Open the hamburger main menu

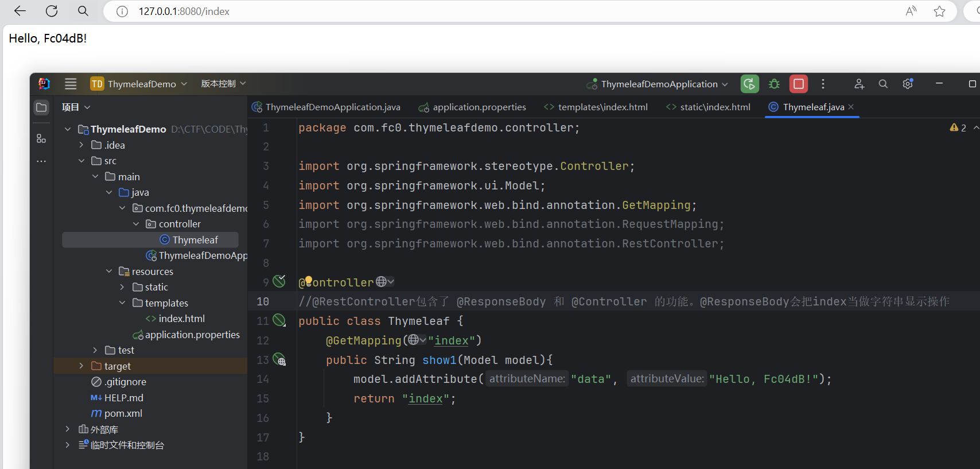tap(71, 84)
